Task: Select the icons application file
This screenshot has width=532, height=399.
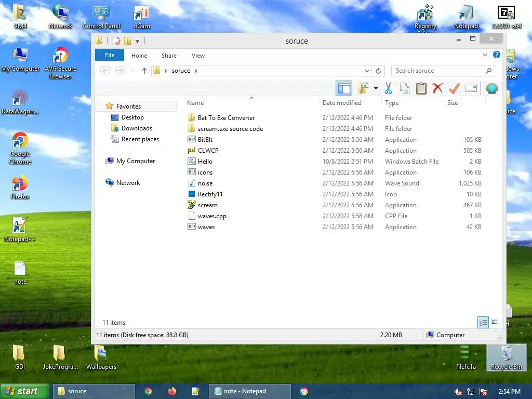Action: (205, 172)
